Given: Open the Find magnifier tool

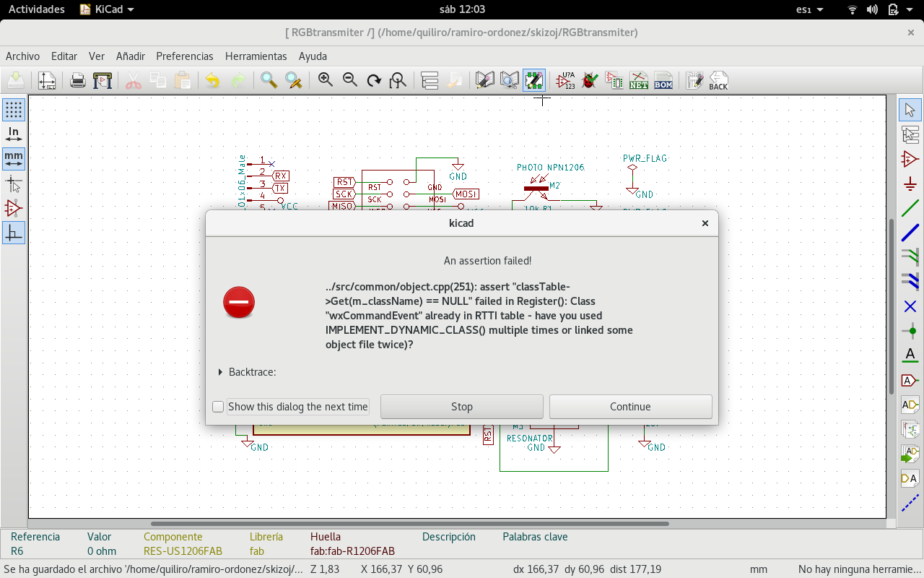Looking at the screenshot, I should (x=269, y=80).
